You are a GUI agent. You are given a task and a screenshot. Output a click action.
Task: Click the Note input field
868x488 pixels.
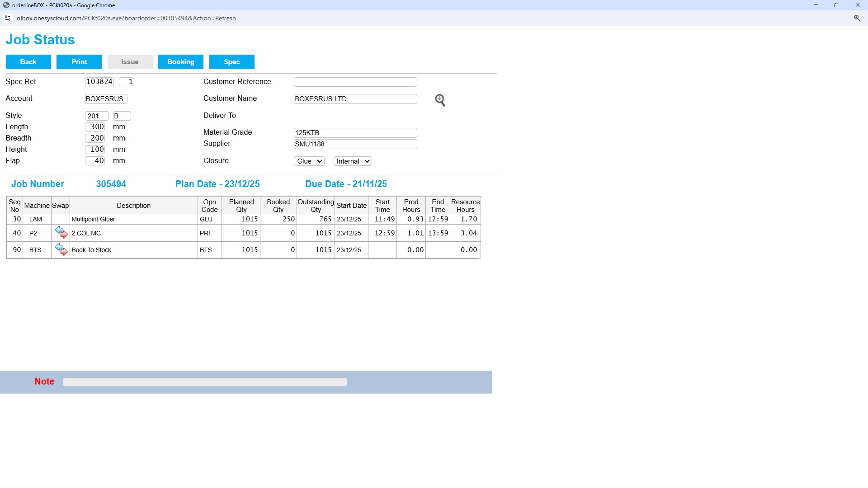coord(205,382)
